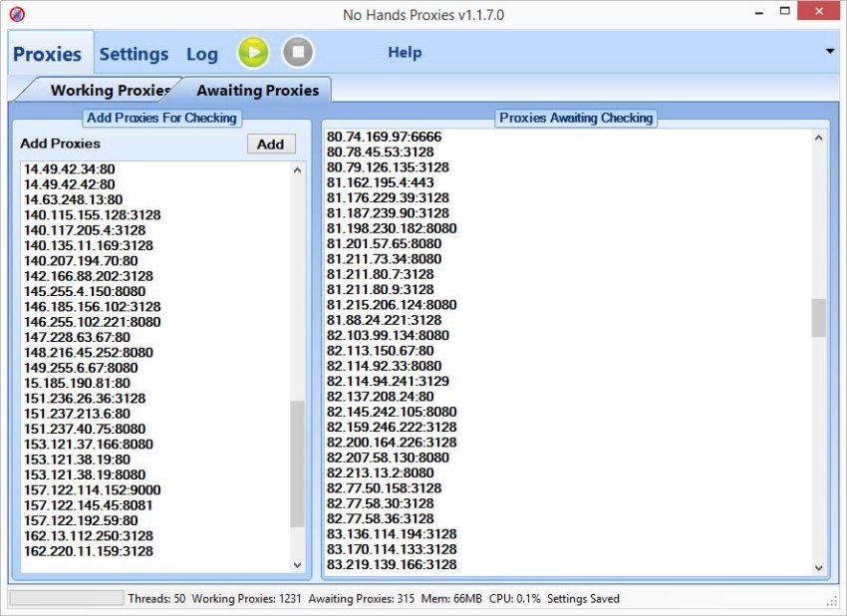Click the No Hands Proxies app icon

(17, 14)
